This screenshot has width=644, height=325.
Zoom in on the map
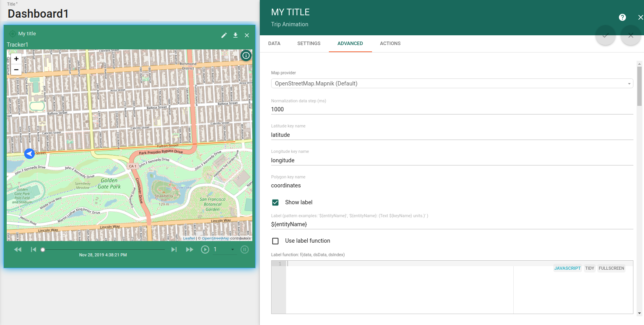pos(16,59)
